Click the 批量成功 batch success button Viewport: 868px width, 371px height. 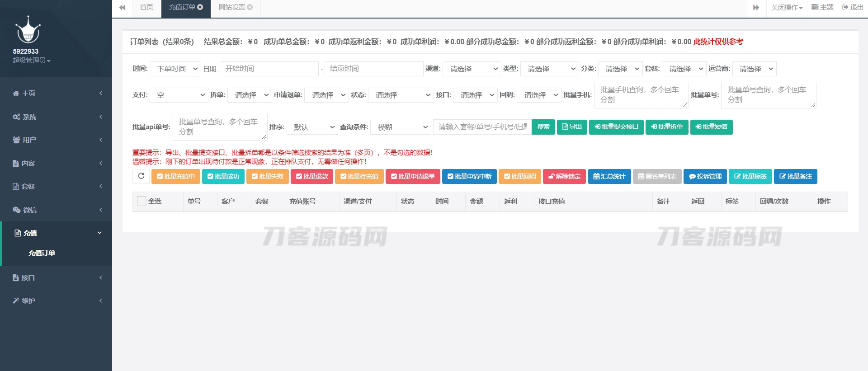click(223, 176)
